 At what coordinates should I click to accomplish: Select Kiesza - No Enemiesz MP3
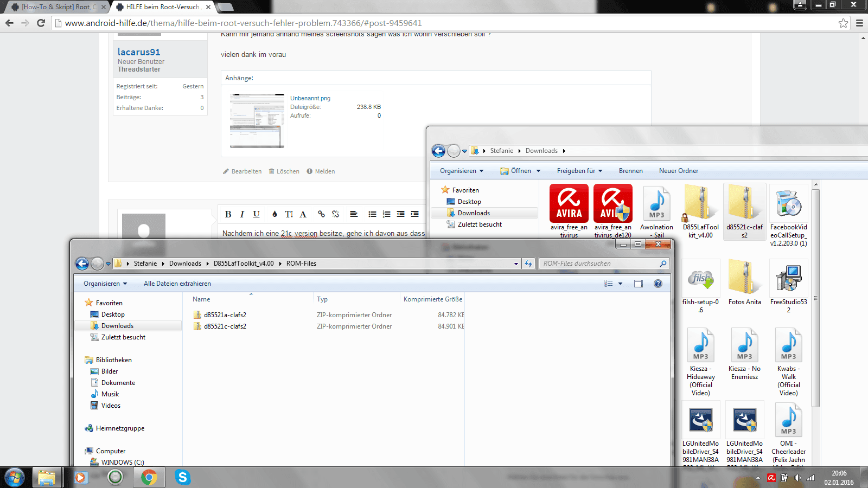(745, 354)
